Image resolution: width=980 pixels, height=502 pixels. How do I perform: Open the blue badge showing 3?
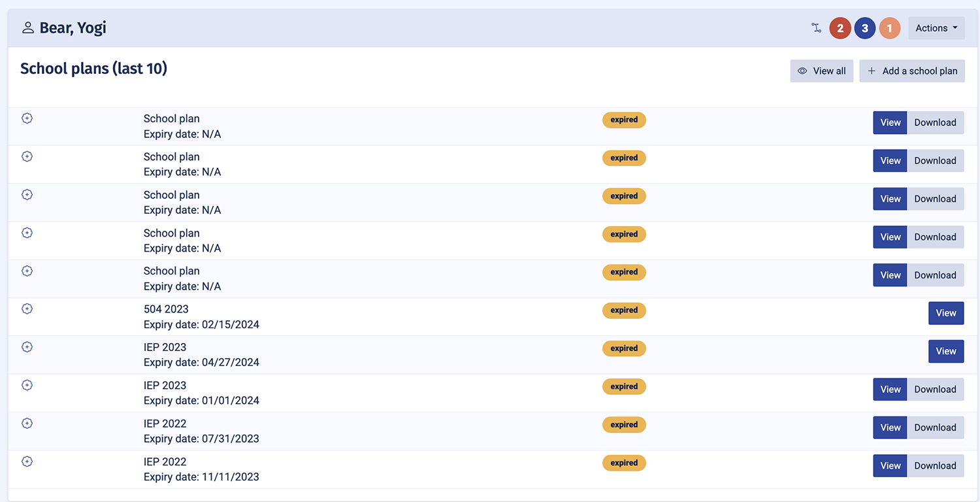pyautogui.click(x=865, y=28)
